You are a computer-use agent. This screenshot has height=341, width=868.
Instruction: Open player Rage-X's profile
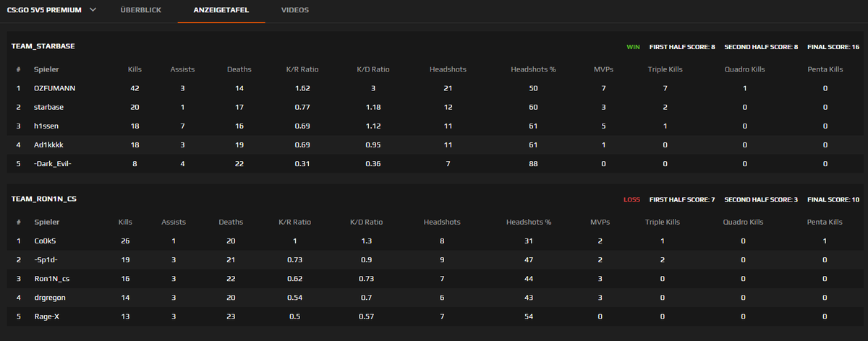pyautogui.click(x=47, y=316)
